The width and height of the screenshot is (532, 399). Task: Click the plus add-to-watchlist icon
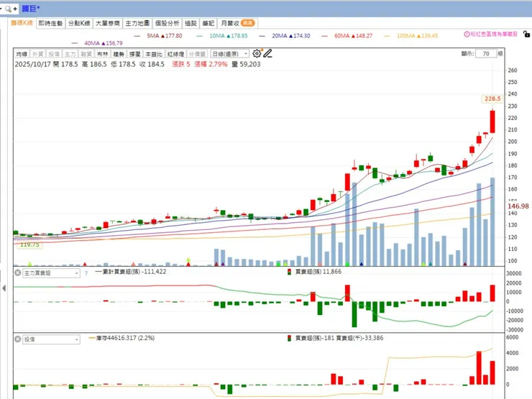(x=15, y=9)
